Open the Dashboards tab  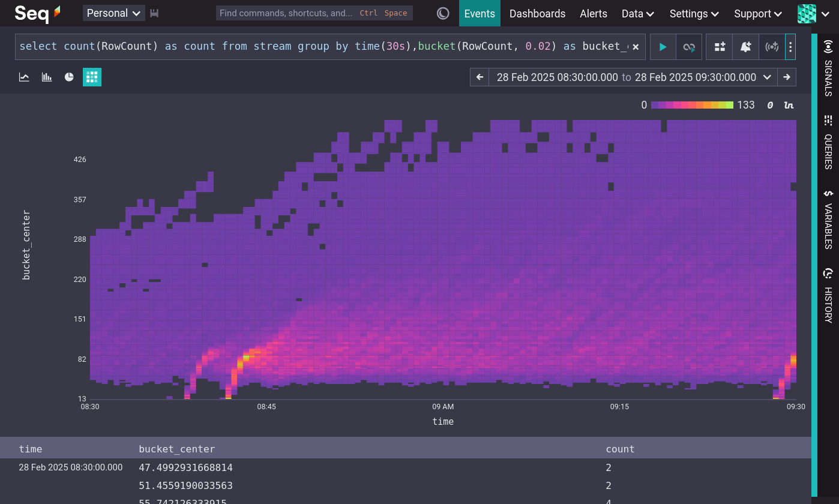[537, 13]
